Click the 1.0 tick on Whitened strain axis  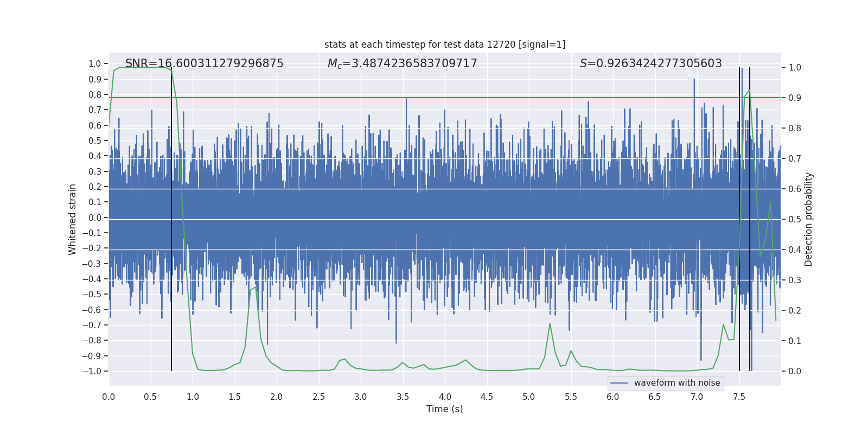(94, 63)
